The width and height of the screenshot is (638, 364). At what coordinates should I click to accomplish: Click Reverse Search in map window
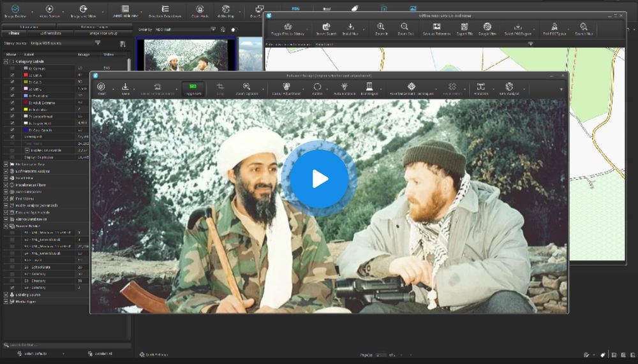(326, 29)
